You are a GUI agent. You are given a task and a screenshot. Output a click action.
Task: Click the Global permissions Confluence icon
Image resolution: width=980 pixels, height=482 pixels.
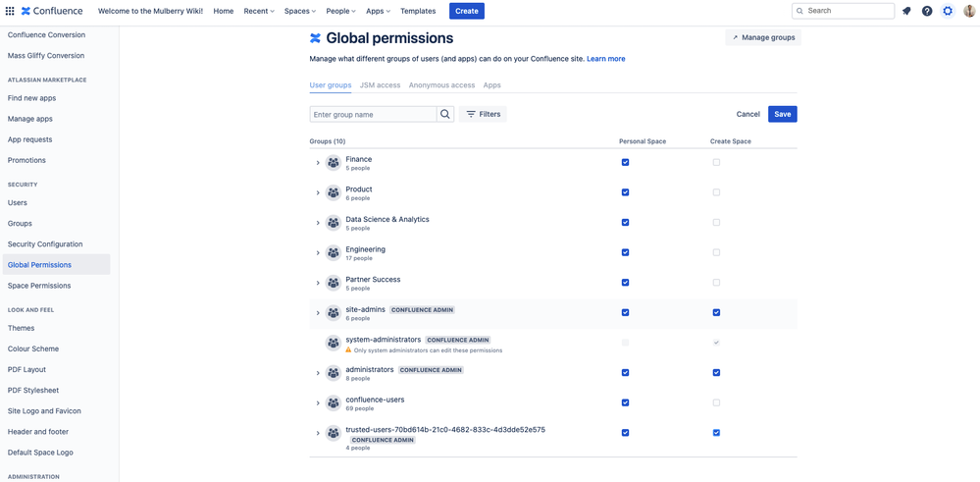click(315, 38)
